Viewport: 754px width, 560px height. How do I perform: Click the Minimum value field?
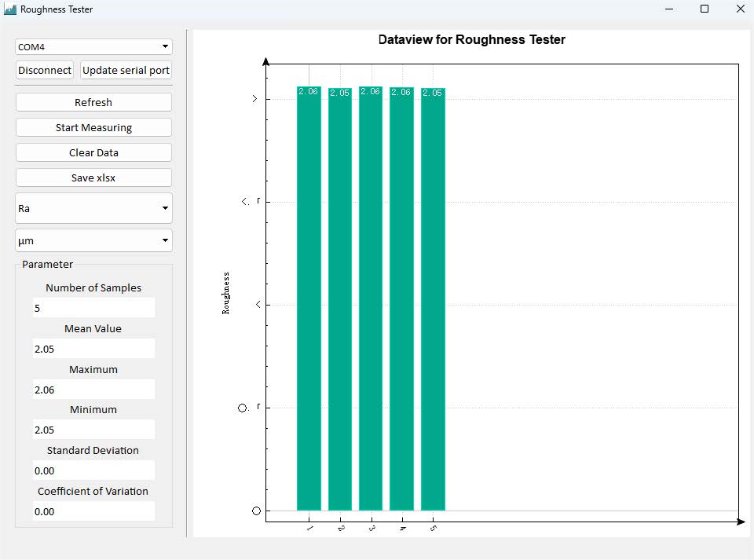(93, 430)
